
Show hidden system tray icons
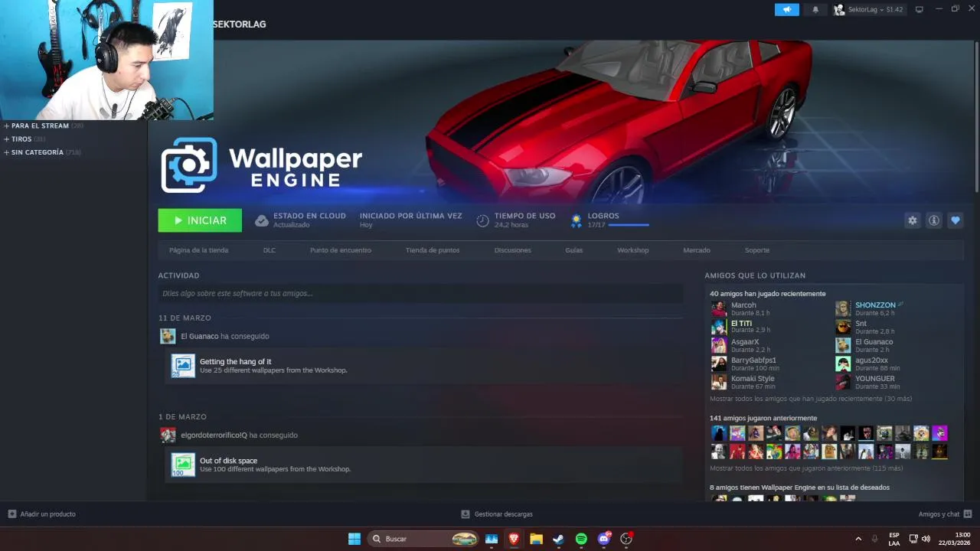coord(857,539)
